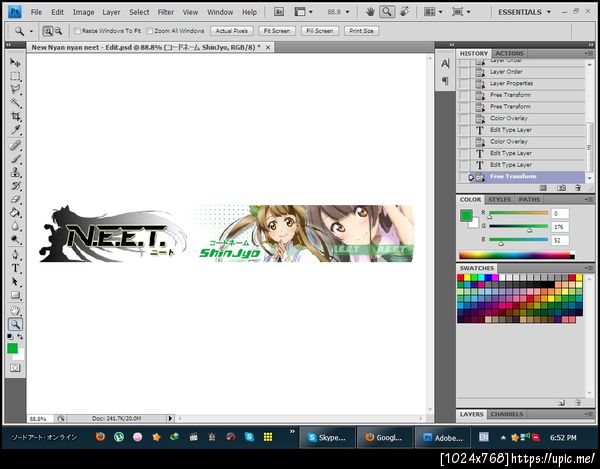
Task: Select the History Brush tool
Action: click(15, 186)
